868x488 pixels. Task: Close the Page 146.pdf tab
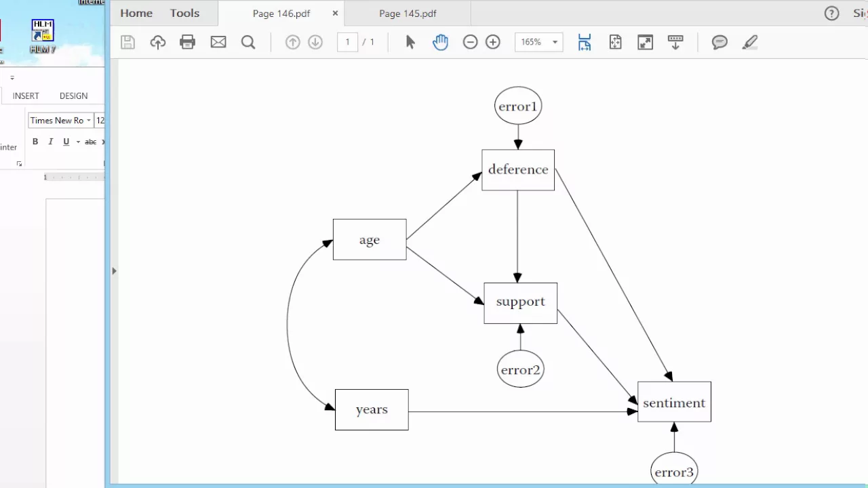pos(335,13)
